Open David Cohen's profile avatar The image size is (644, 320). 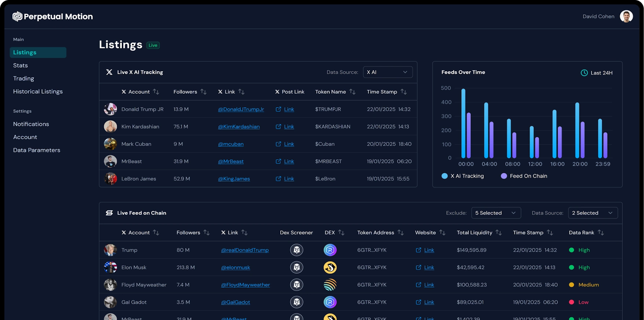tap(626, 17)
